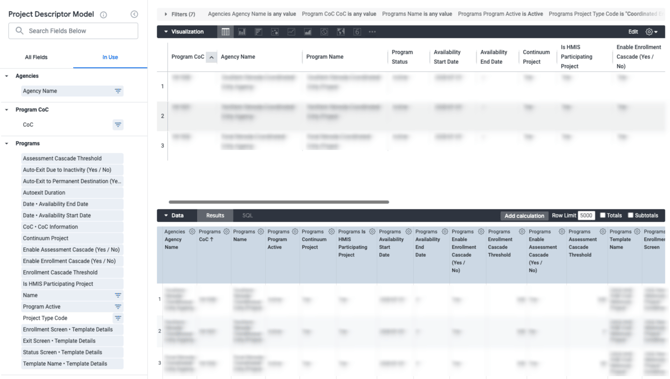Screen dimensions: 670x379
Task: Open gear menu on Programs Enable Enrollment Cascade column
Action: click(x=481, y=232)
